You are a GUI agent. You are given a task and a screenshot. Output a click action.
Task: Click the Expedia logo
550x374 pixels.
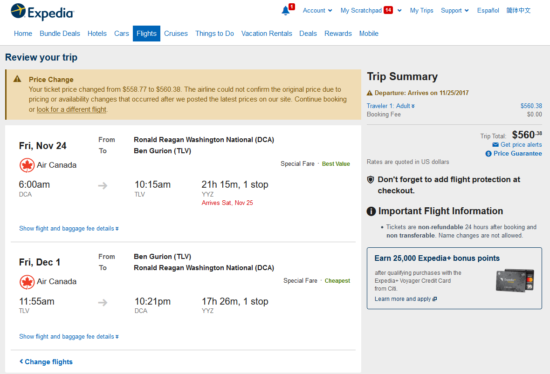coord(42,12)
